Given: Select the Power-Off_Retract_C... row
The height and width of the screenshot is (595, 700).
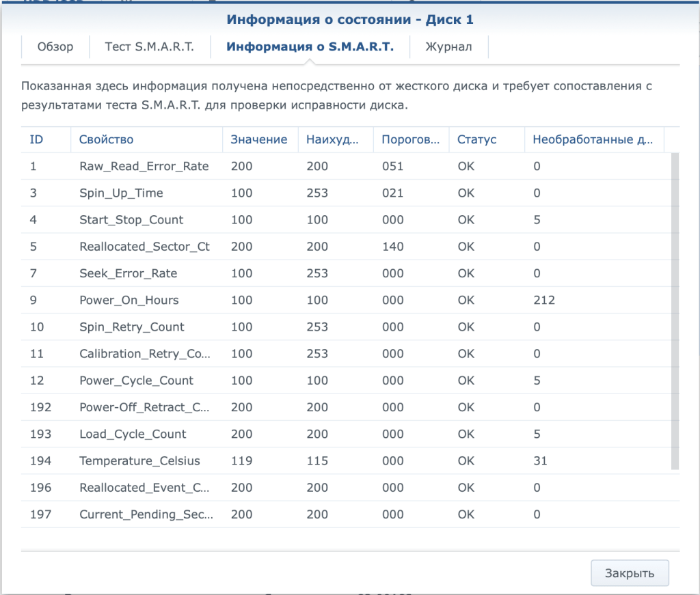Looking at the screenshot, I should pyautogui.click(x=346, y=407).
